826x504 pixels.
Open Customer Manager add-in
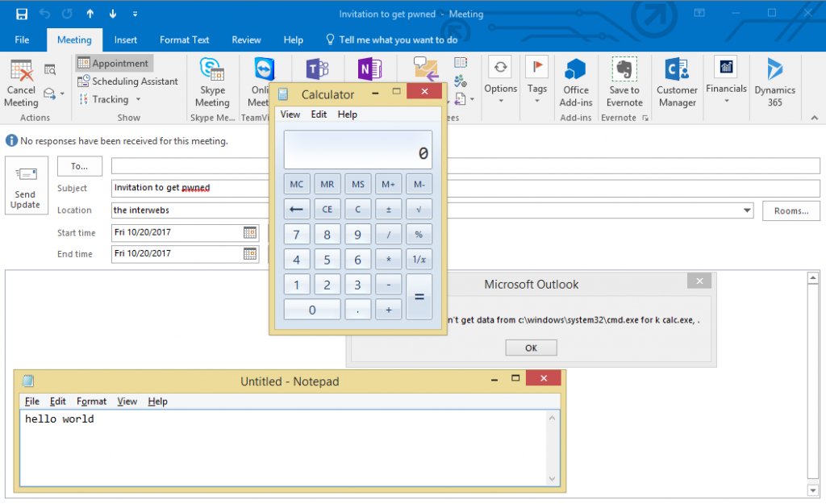677,83
